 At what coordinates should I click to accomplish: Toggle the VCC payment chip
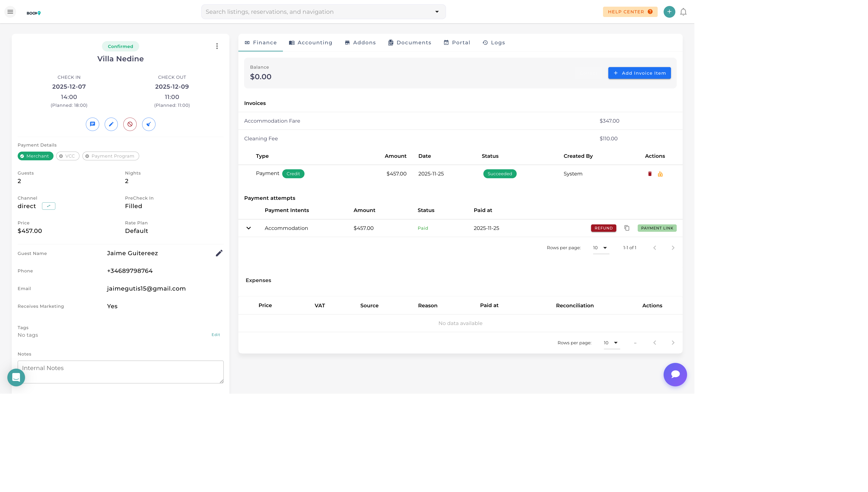68,156
